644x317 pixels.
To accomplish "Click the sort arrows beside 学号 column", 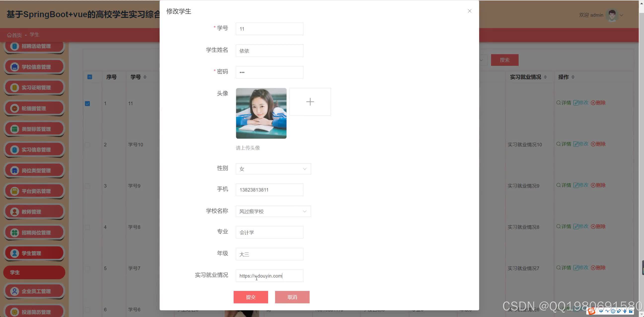I will 145,77.
